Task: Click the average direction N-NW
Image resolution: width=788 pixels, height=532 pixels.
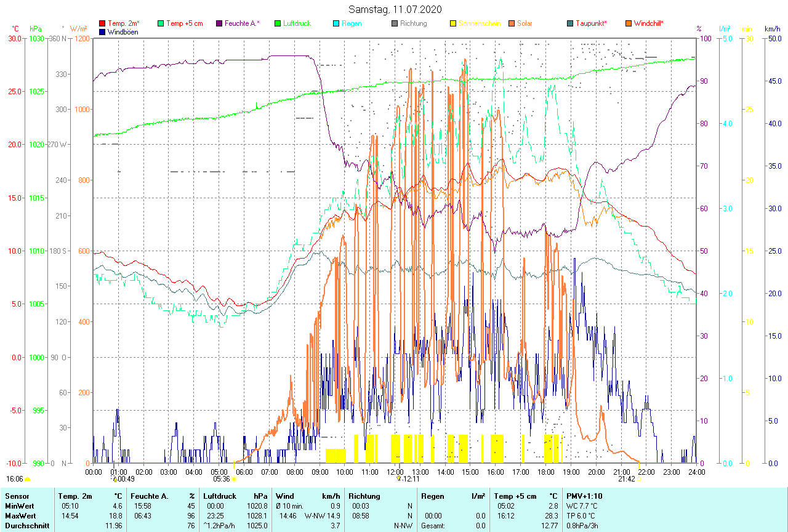Action: 403,526
